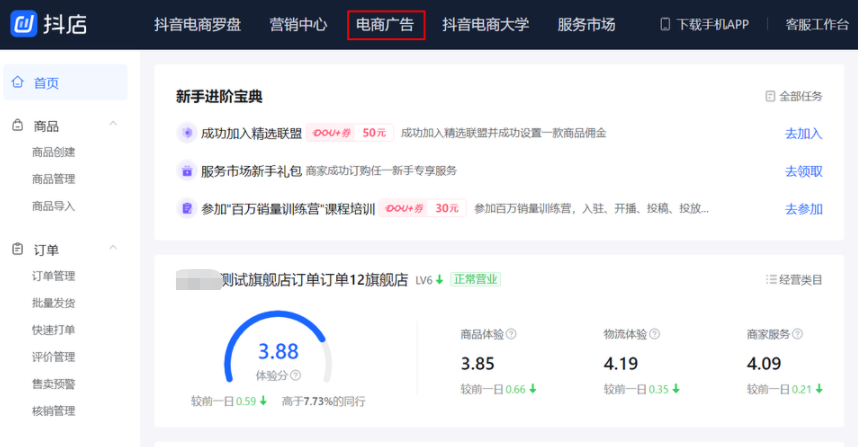Click the help icon next to 商品体验

pos(511,334)
